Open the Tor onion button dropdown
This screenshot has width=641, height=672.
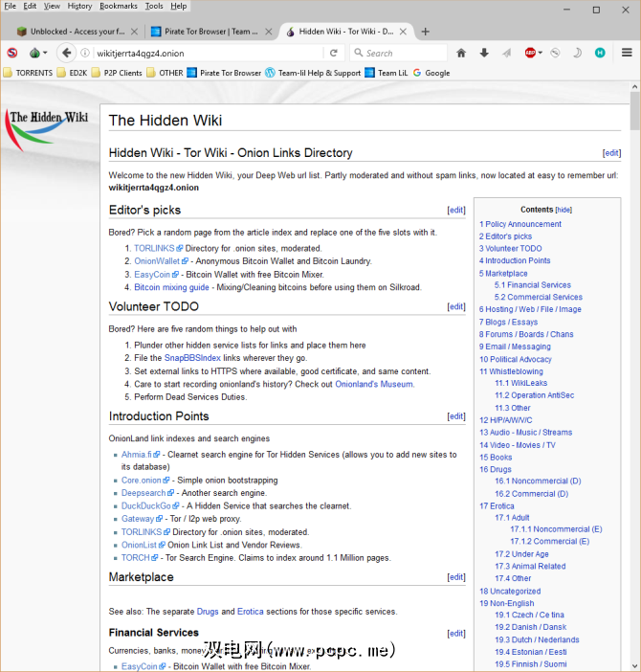tap(38, 54)
